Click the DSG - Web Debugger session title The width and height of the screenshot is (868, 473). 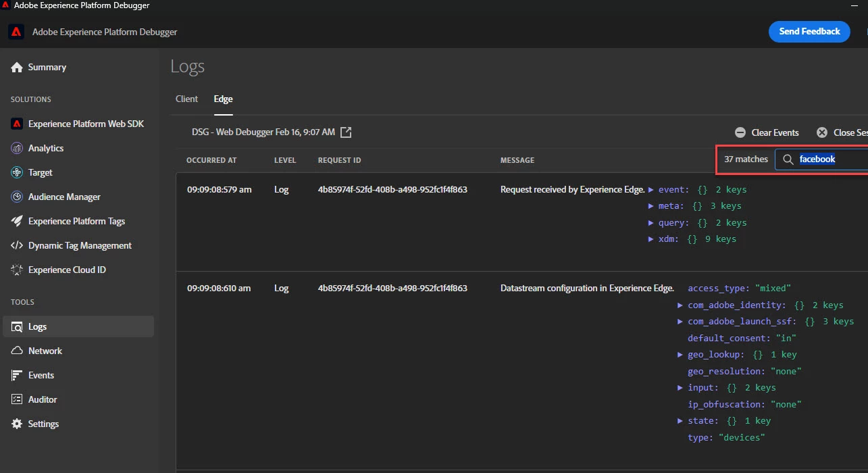263,132
